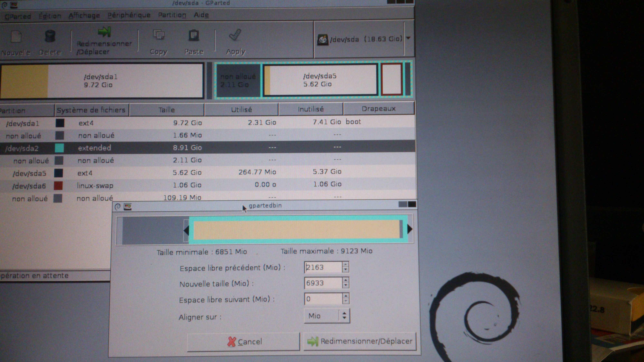
Task: Click the gpartedbin window menu swirl icon
Action: tap(118, 207)
